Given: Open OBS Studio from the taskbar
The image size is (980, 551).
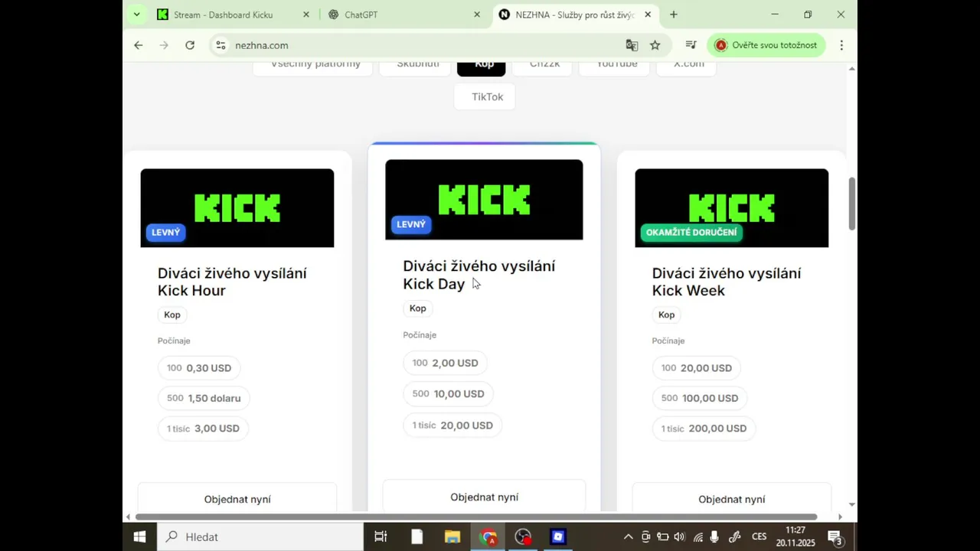Looking at the screenshot, I should click(523, 536).
